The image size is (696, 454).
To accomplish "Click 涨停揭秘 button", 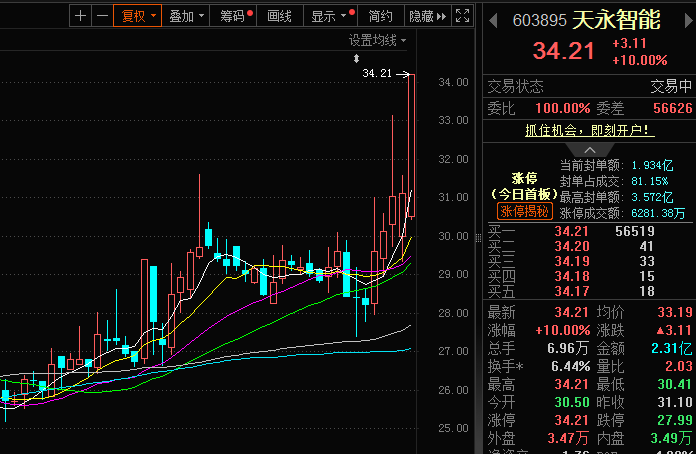I will tap(524, 211).
